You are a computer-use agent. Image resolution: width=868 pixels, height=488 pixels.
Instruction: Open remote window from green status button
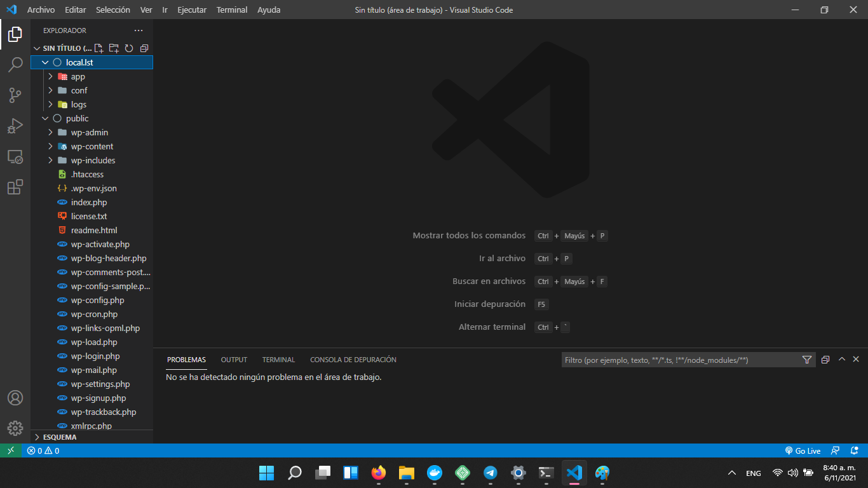point(11,451)
